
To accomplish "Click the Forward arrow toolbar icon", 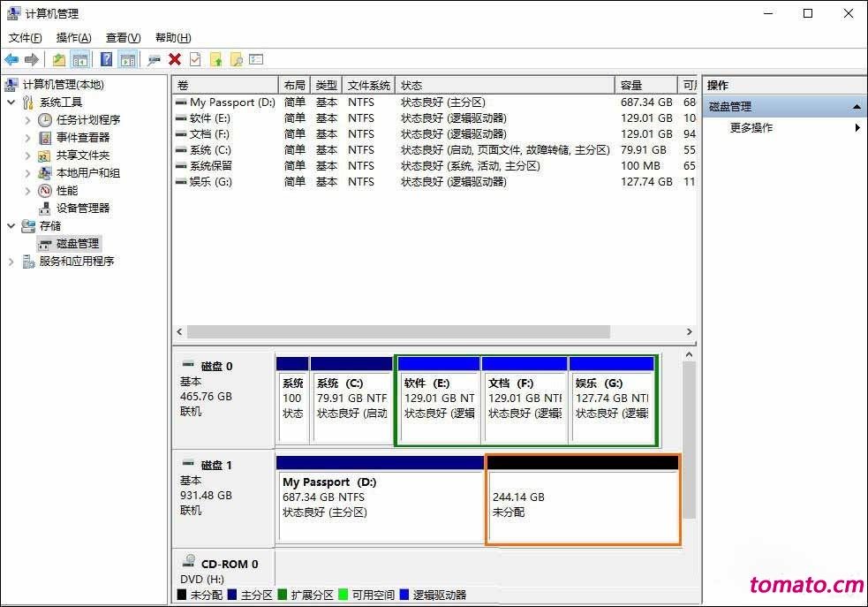I will (32, 59).
